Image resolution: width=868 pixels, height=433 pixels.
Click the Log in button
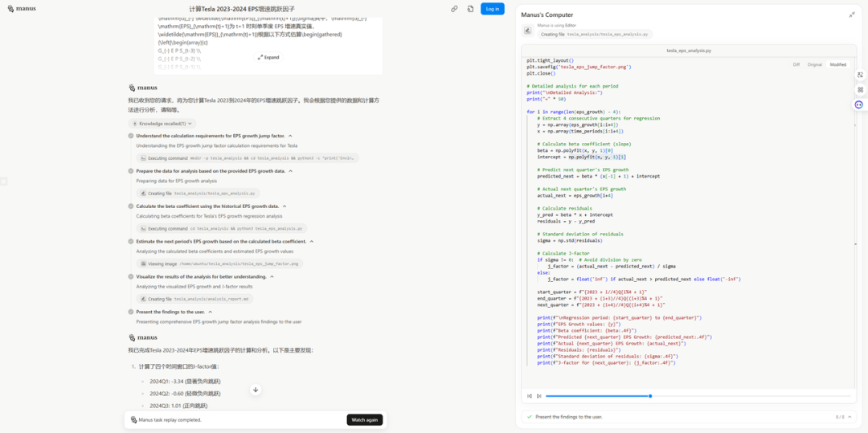coord(493,9)
